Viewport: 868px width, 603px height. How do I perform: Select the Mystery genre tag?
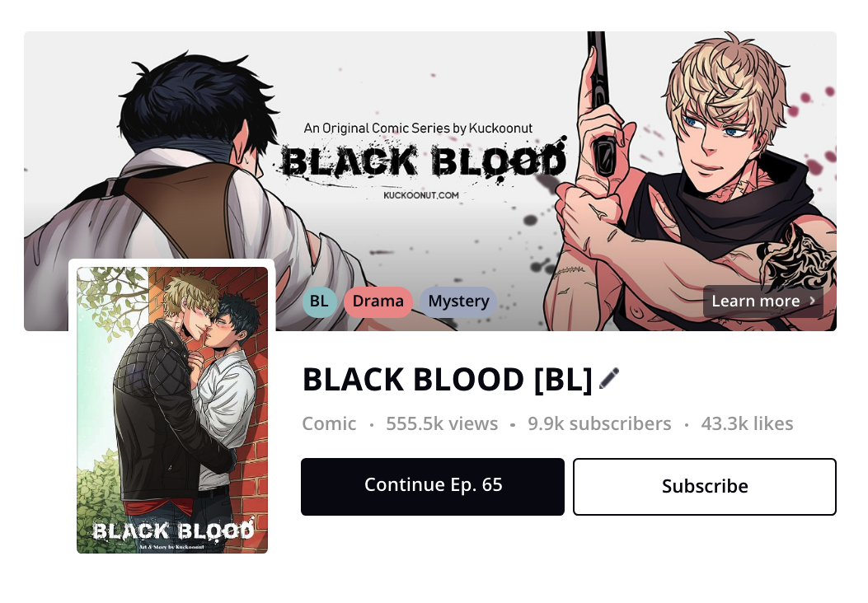tap(458, 301)
